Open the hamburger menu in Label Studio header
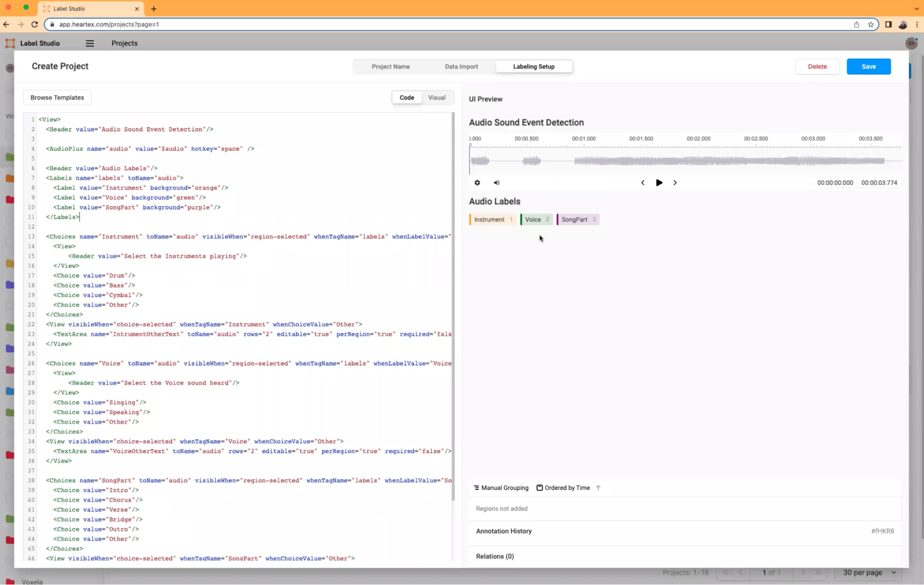The image size is (924, 585). coord(90,43)
